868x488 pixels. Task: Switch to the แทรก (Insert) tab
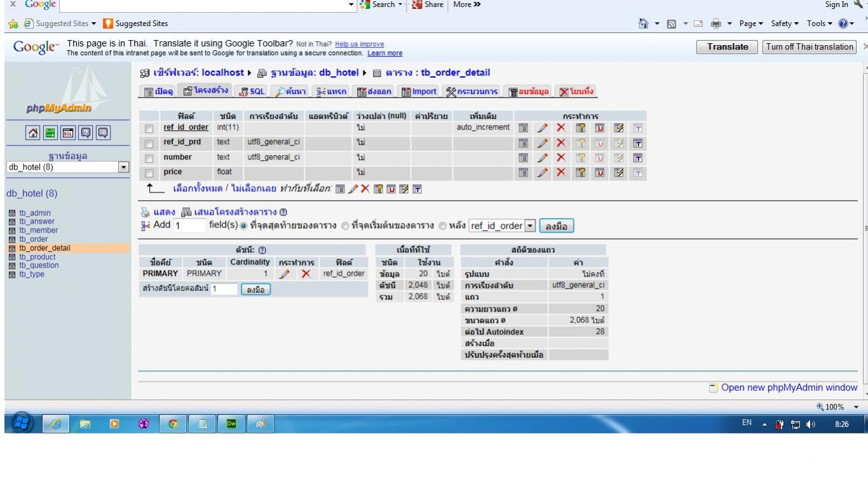330,91
